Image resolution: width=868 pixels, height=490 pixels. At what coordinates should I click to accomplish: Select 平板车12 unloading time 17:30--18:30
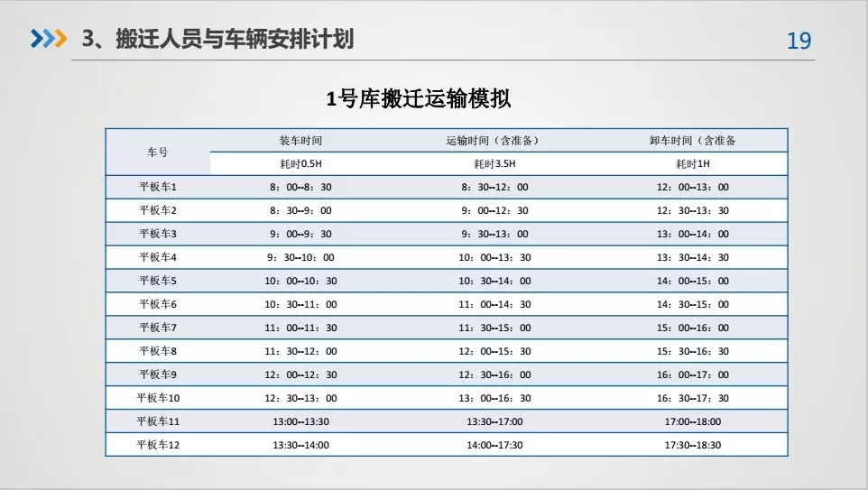pos(692,445)
